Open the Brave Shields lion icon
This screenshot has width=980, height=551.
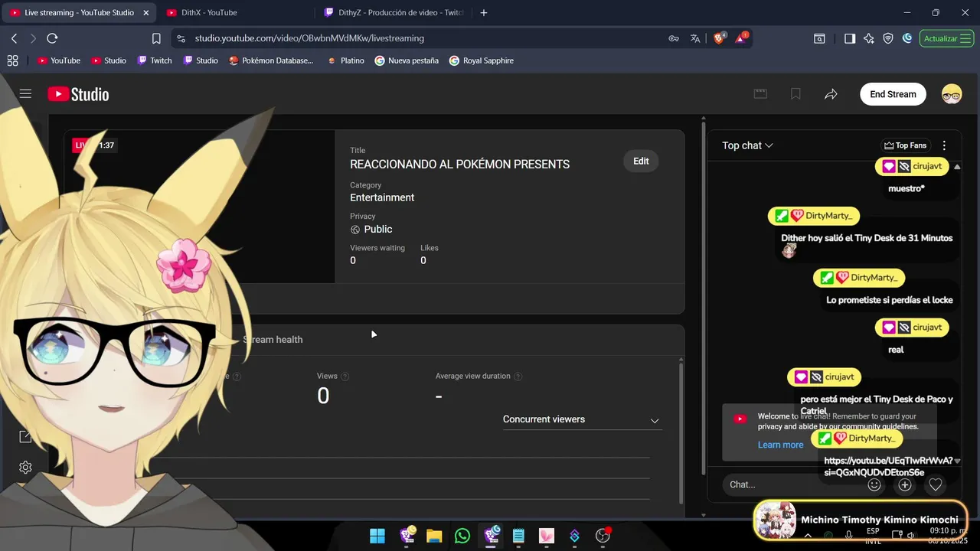719,37
